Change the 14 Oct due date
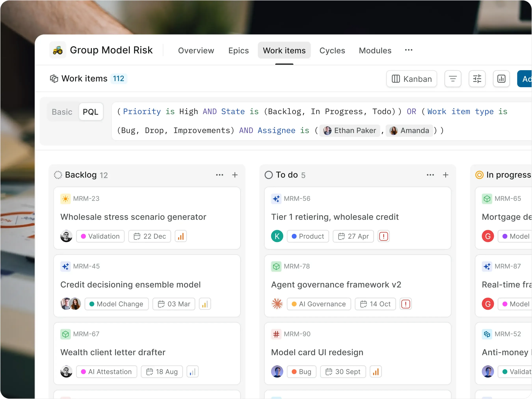Viewport: 532px width, 399px height. coord(375,304)
